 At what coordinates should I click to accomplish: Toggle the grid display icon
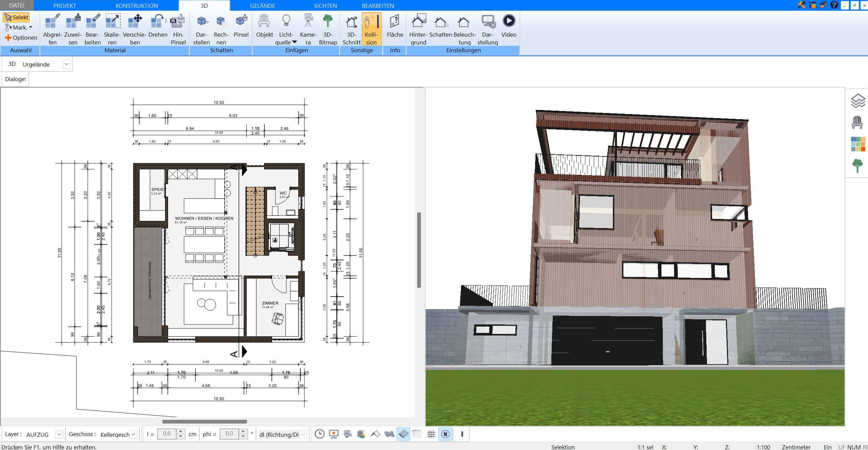(x=431, y=434)
